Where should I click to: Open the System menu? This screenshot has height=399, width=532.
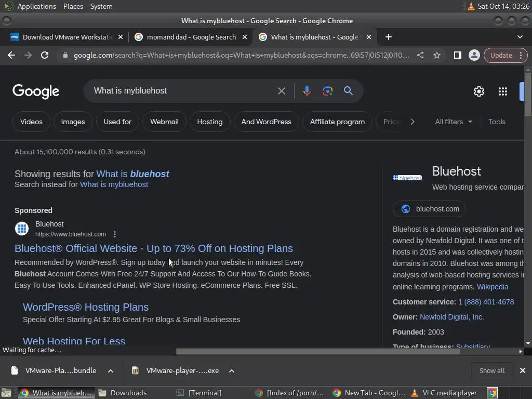pyautogui.click(x=101, y=6)
